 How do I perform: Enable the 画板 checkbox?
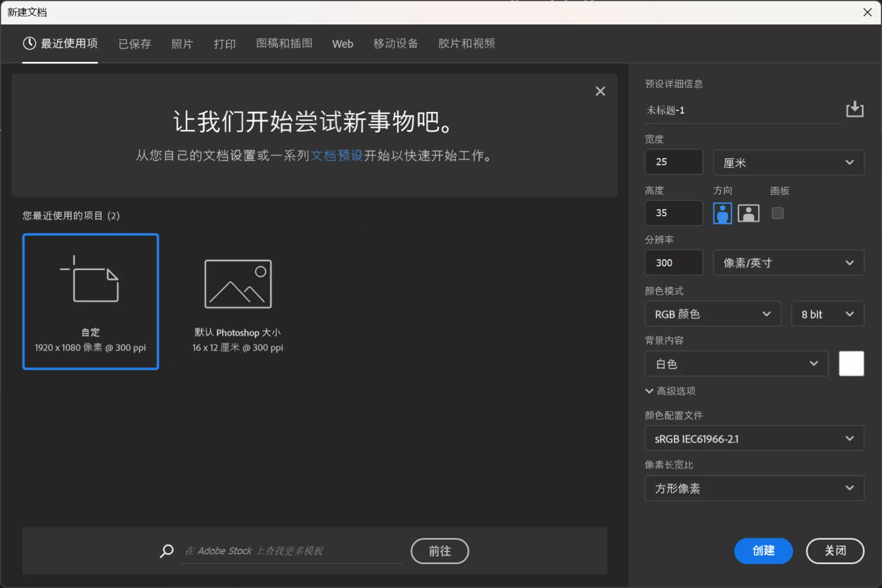tap(777, 213)
